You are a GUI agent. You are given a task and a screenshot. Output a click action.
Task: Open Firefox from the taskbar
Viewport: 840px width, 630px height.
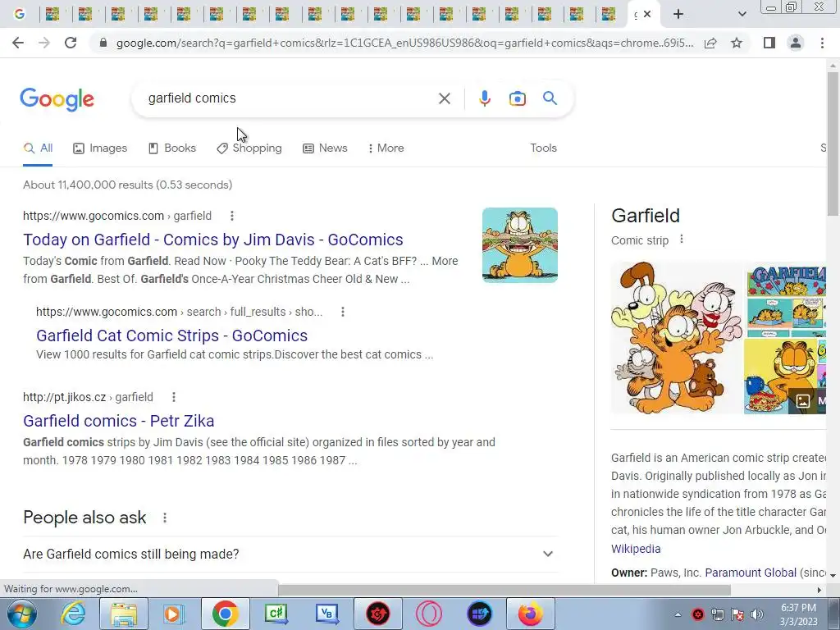(530, 614)
